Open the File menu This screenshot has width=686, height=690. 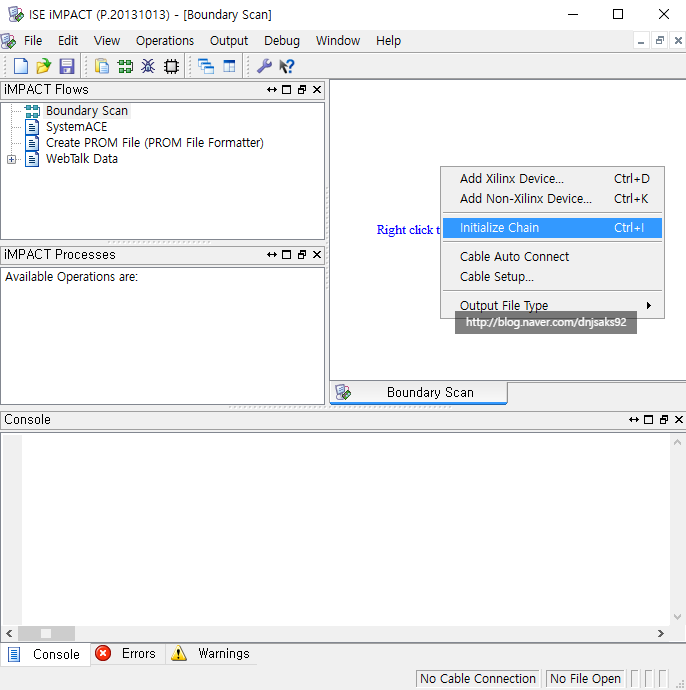(x=33, y=41)
